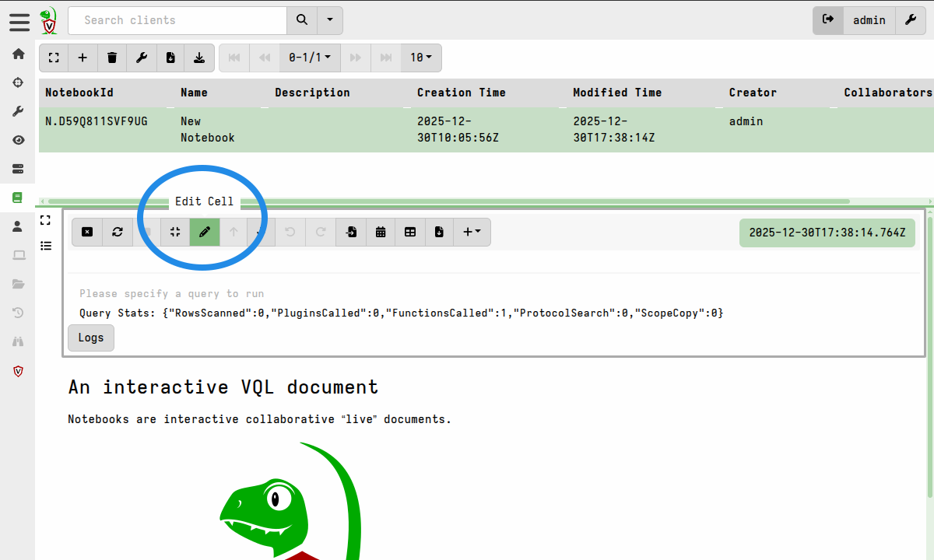Expand the Add Cell plus dropdown

tap(472, 232)
